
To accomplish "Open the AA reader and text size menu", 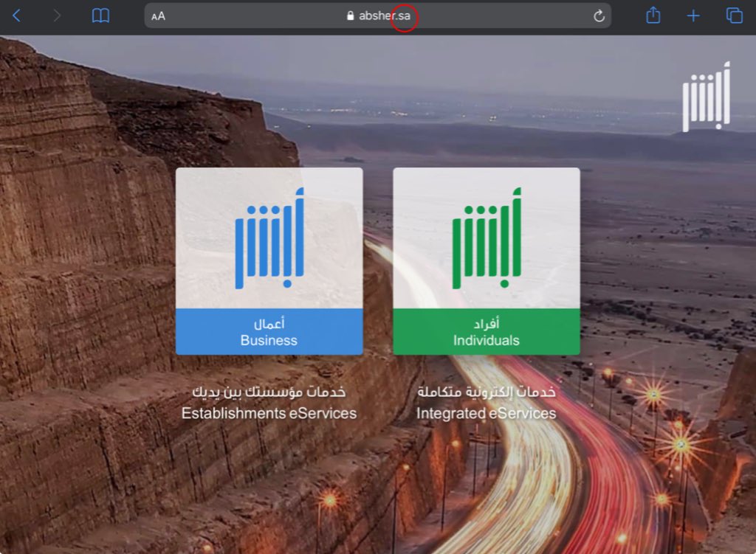I will [x=158, y=16].
